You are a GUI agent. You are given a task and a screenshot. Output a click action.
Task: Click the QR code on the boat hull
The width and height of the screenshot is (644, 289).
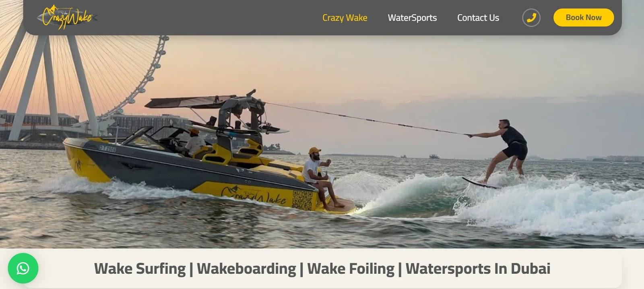[302, 200]
